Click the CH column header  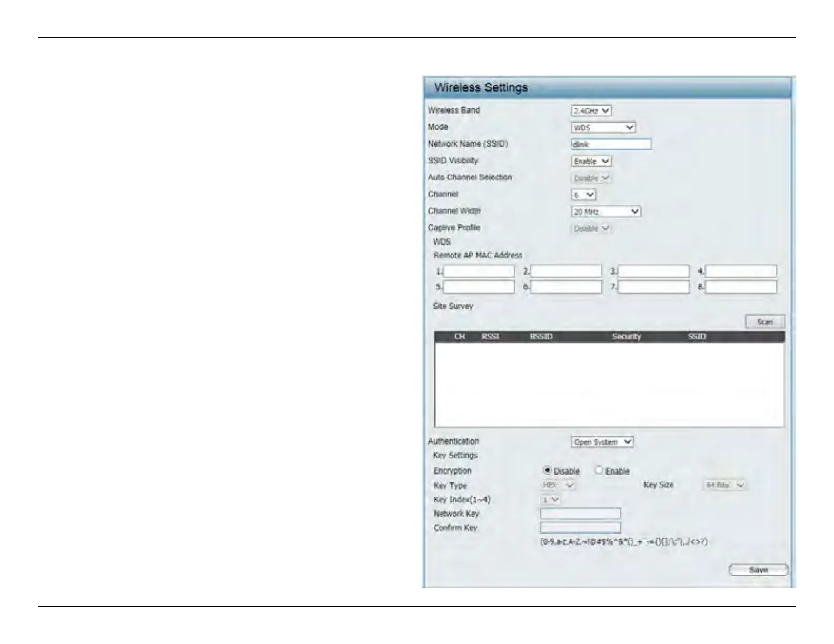coord(460,336)
